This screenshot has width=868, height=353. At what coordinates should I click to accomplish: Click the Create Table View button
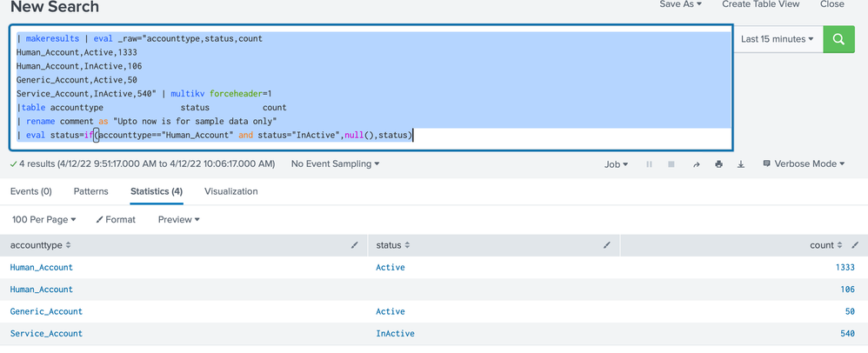(760, 4)
